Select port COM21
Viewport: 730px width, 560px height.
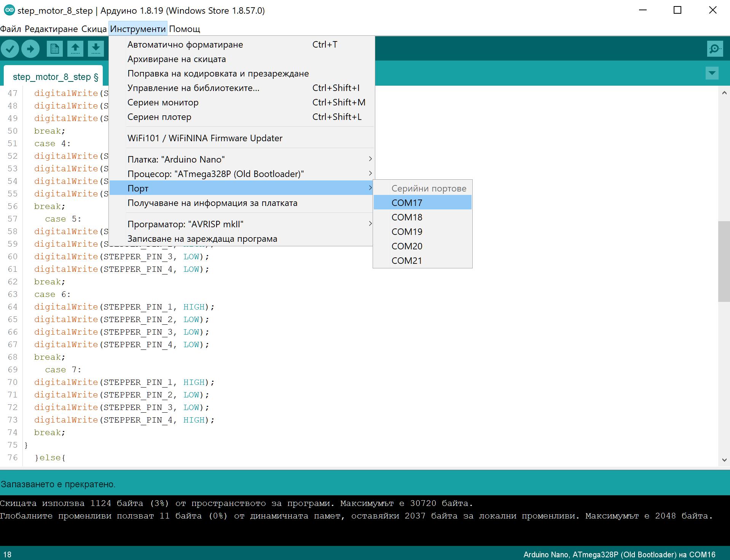point(422,261)
